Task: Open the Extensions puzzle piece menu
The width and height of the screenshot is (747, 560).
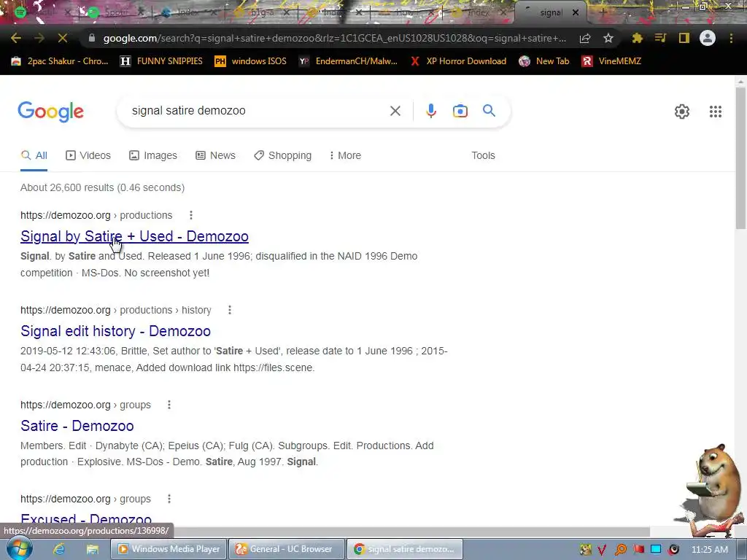Action: (x=638, y=38)
